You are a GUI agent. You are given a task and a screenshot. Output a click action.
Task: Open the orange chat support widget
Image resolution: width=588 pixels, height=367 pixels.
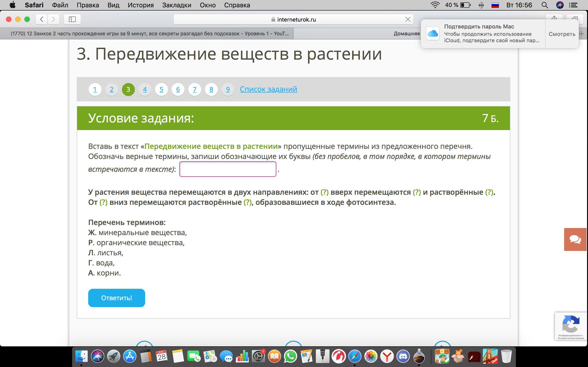point(575,239)
